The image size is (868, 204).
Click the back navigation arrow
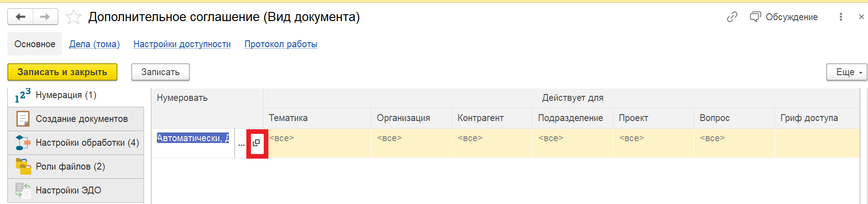[x=20, y=17]
